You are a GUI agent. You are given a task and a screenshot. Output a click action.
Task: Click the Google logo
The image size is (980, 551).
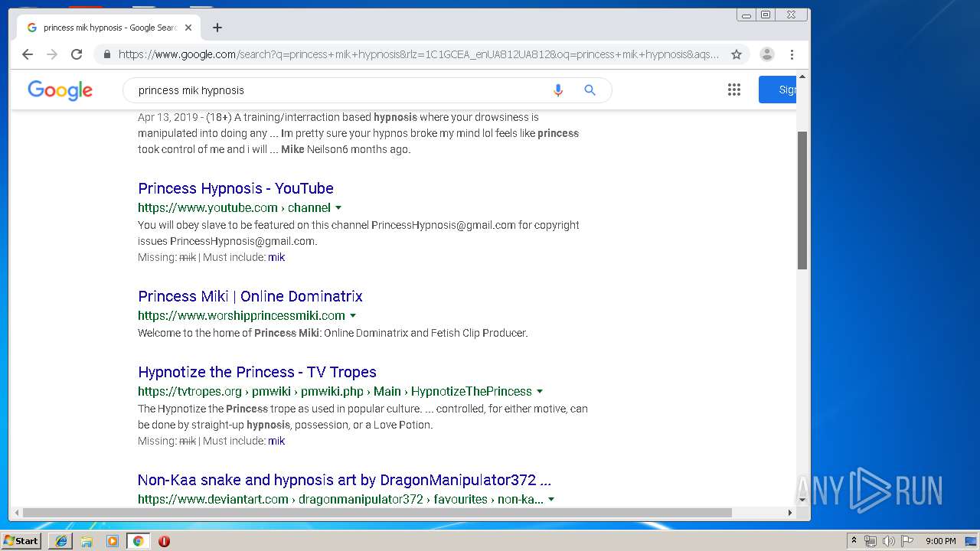(x=60, y=90)
